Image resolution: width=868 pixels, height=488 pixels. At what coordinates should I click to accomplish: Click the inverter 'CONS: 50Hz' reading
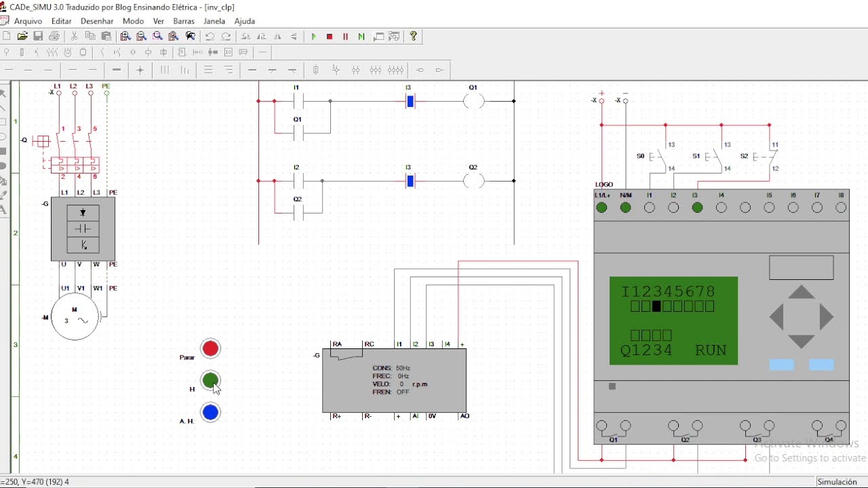click(391, 368)
